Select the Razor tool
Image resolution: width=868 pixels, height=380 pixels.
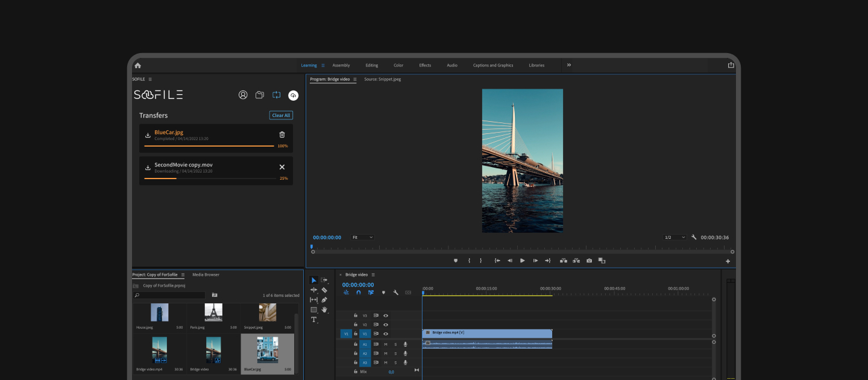(324, 290)
